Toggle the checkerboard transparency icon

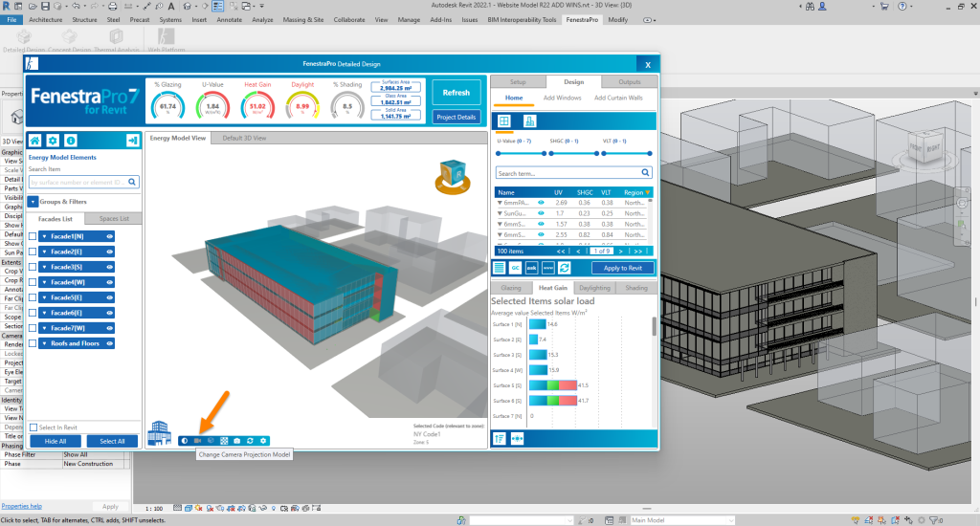(224, 441)
